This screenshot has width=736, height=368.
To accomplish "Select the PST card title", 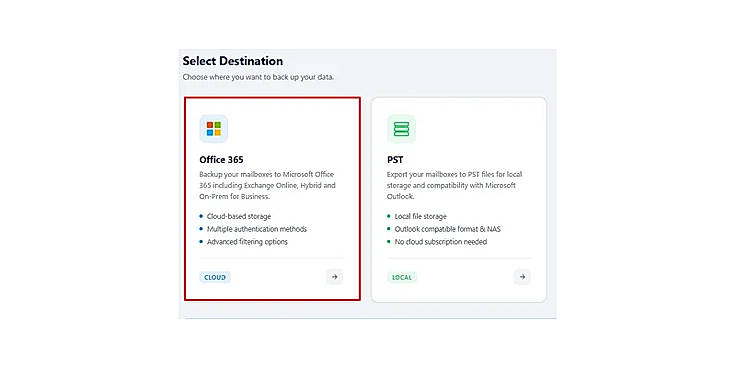I will [395, 160].
